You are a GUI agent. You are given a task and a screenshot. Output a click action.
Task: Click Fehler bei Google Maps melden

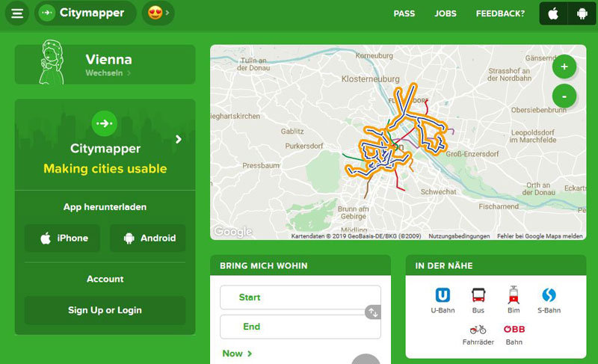tap(540, 236)
